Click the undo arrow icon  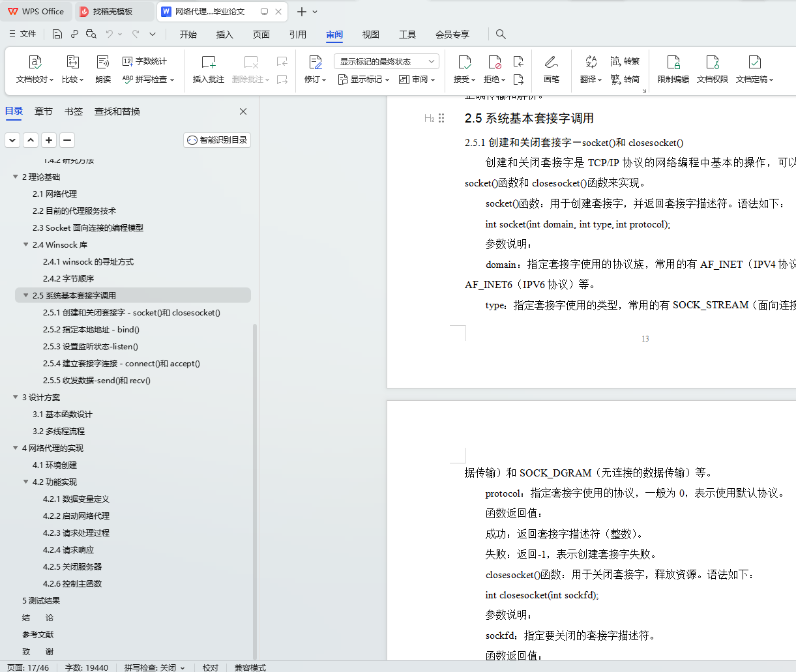[110, 34]
